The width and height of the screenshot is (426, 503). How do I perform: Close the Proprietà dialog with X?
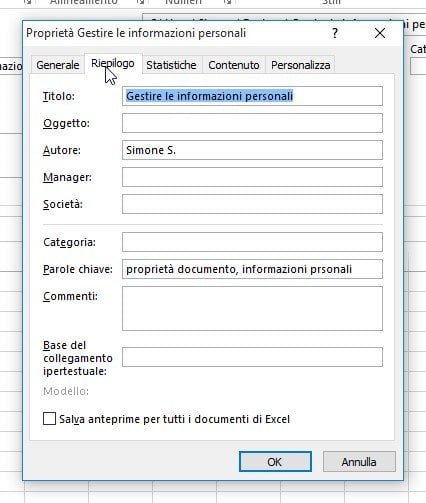pos(380,33)
